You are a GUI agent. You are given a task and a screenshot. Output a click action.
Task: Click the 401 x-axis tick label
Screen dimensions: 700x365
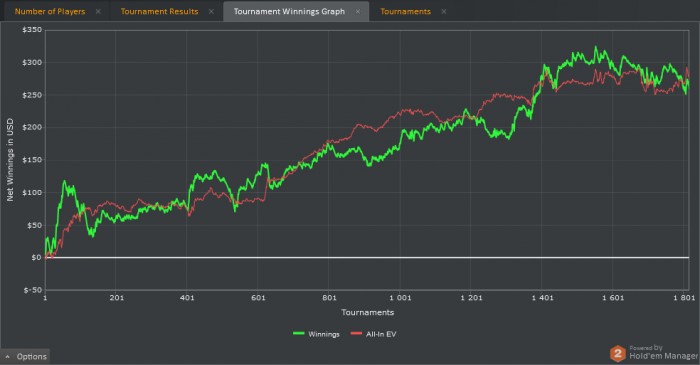pyautogui.click(x=187, y=298)
